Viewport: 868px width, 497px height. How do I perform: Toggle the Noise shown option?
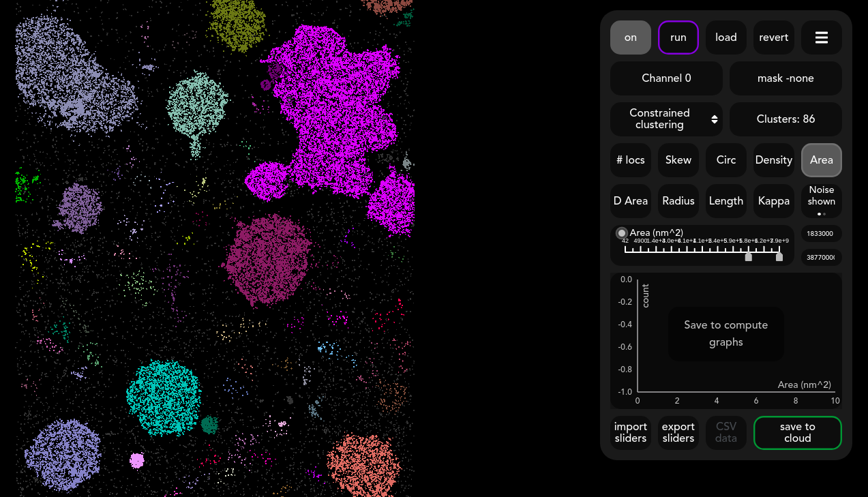[821, 201]
